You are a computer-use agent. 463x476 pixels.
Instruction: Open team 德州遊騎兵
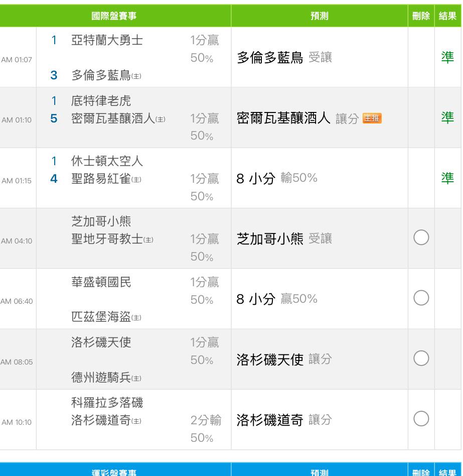pyautogui.click(x=106, y=378)
